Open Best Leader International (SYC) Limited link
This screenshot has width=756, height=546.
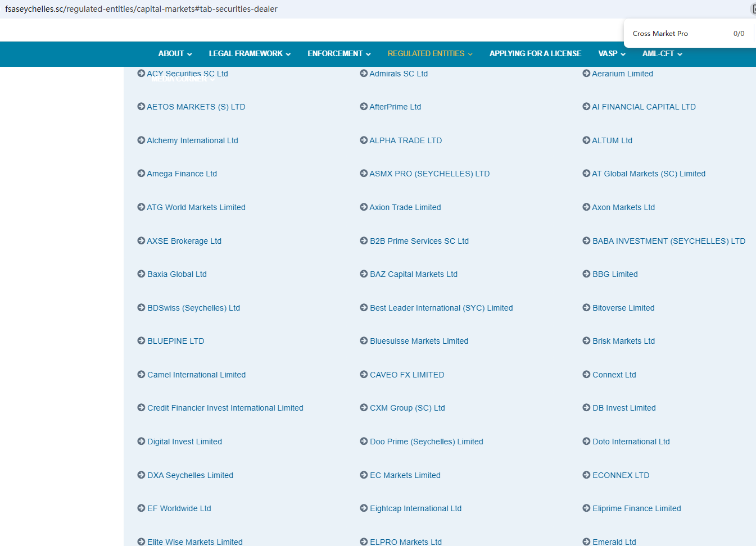pos(441,308)
